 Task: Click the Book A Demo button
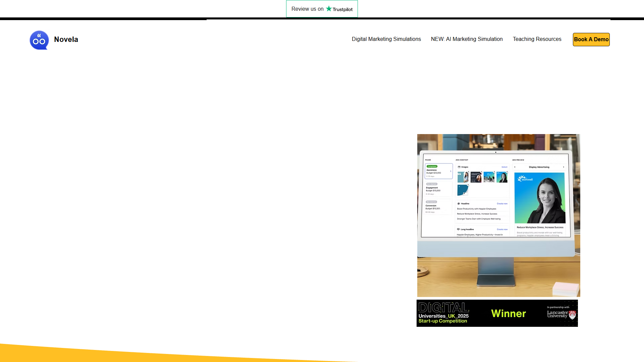pos(591,40)
